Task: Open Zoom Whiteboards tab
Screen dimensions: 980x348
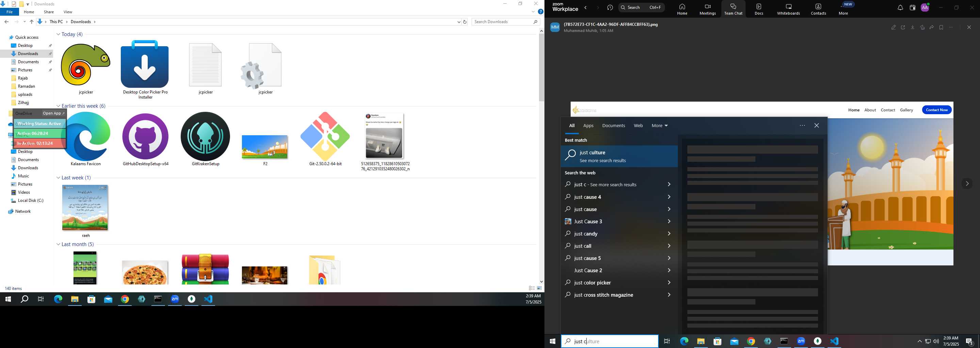Action: tap(788, 9)
